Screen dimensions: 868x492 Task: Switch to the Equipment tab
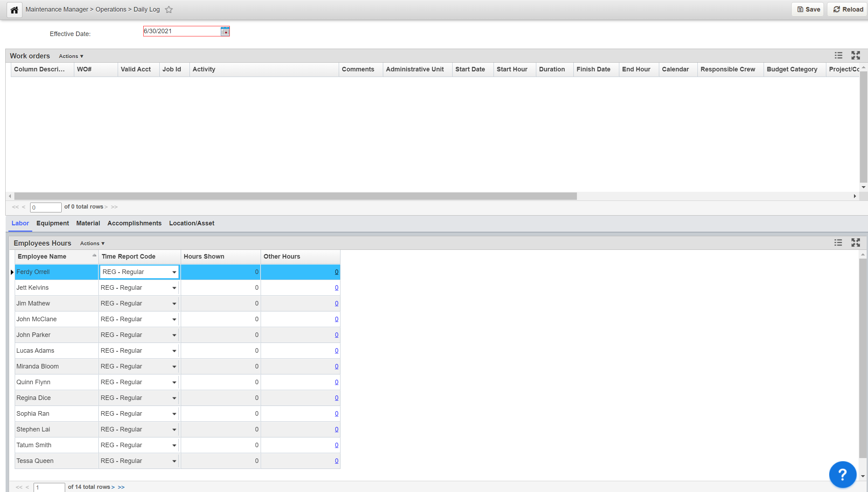pyautogui.click(x=53, y=223)
